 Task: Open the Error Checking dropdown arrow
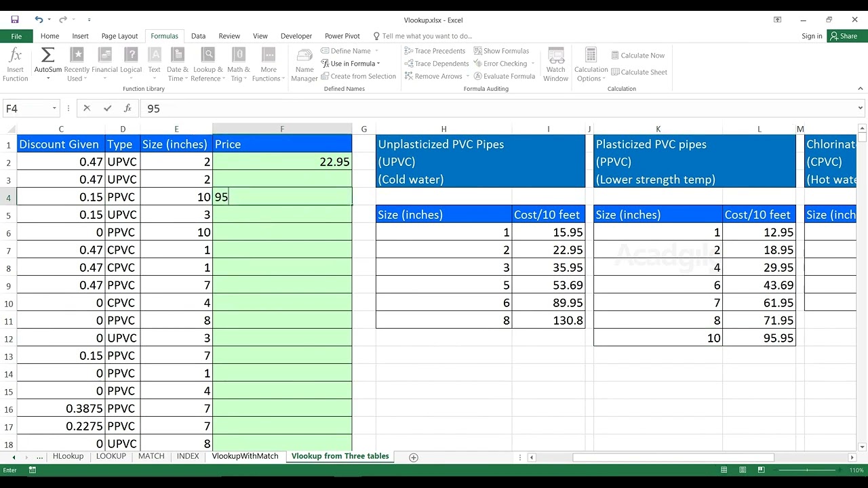click(x=532, y=64)
